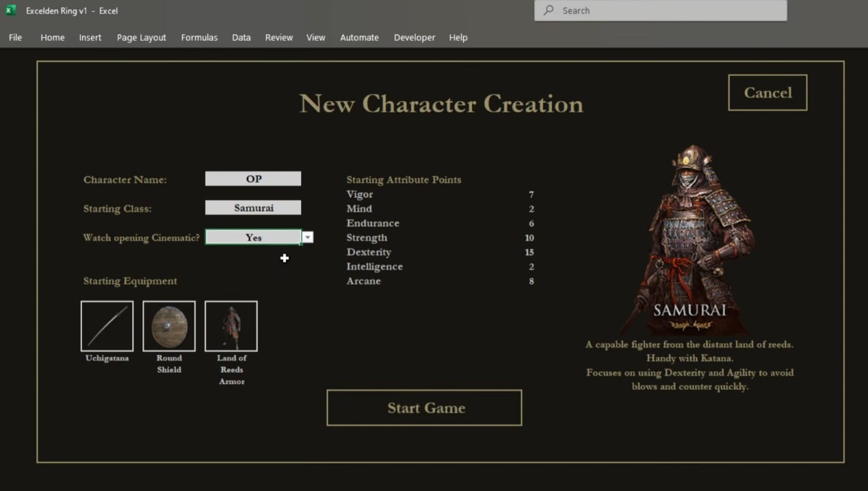Open the Automate tab

pos(359,37)
